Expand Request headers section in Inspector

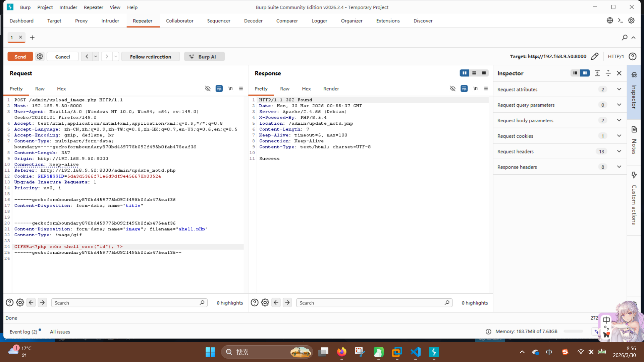[x=619, y=152]
